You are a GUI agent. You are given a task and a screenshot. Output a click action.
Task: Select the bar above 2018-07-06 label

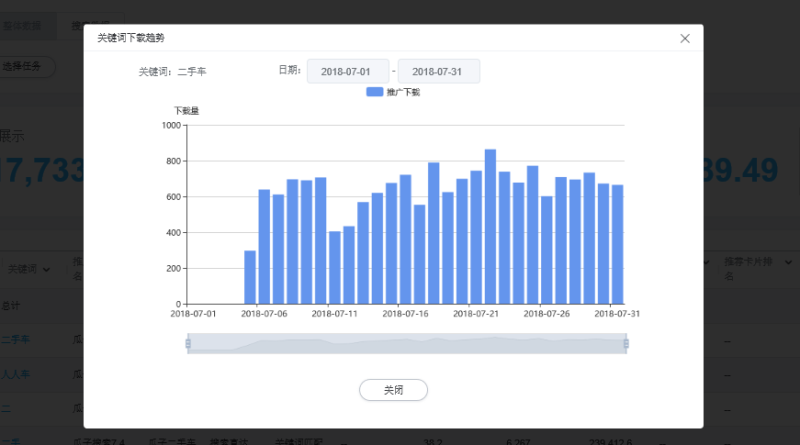tap(264, 246)
